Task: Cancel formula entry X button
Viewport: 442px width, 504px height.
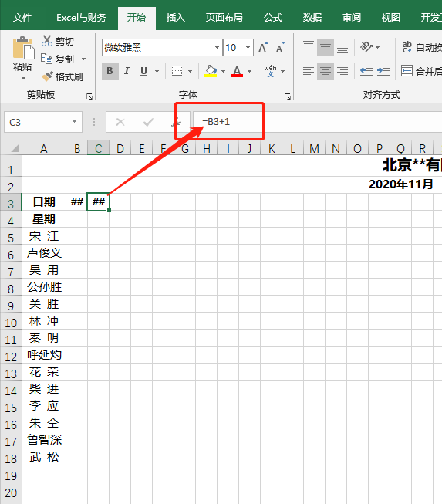Action: point(120,122)
